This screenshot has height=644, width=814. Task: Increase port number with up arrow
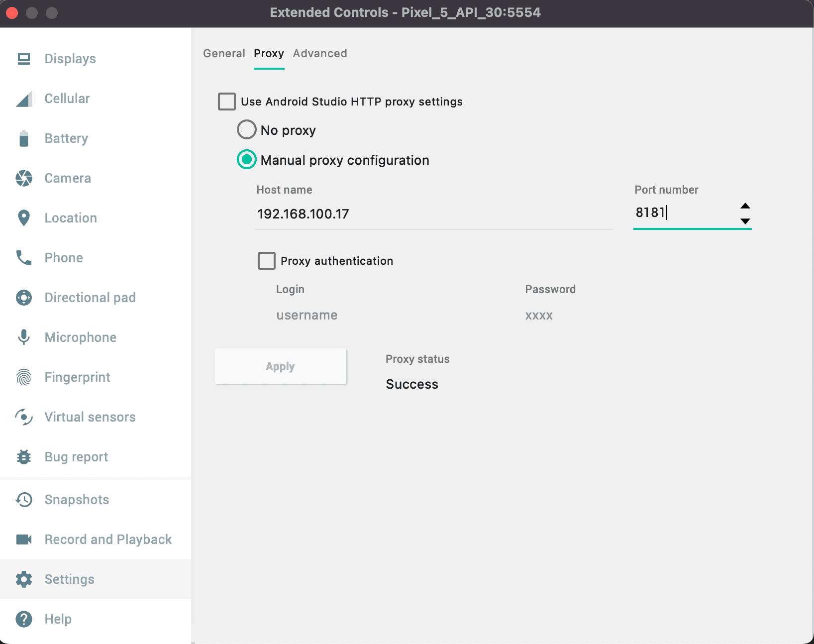tap(745, 206)
